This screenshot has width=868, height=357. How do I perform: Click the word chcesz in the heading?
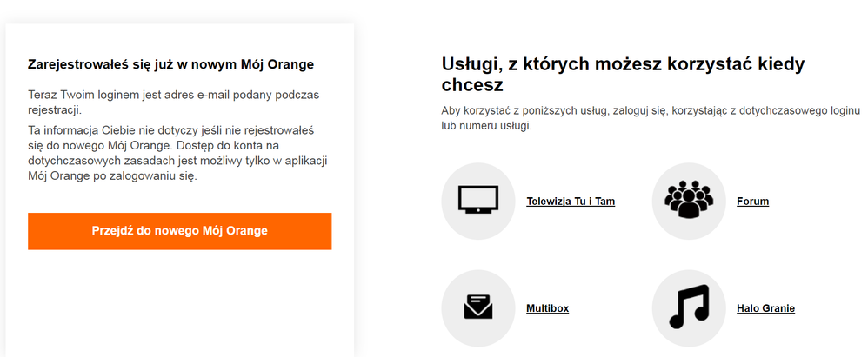click(472, 87)
